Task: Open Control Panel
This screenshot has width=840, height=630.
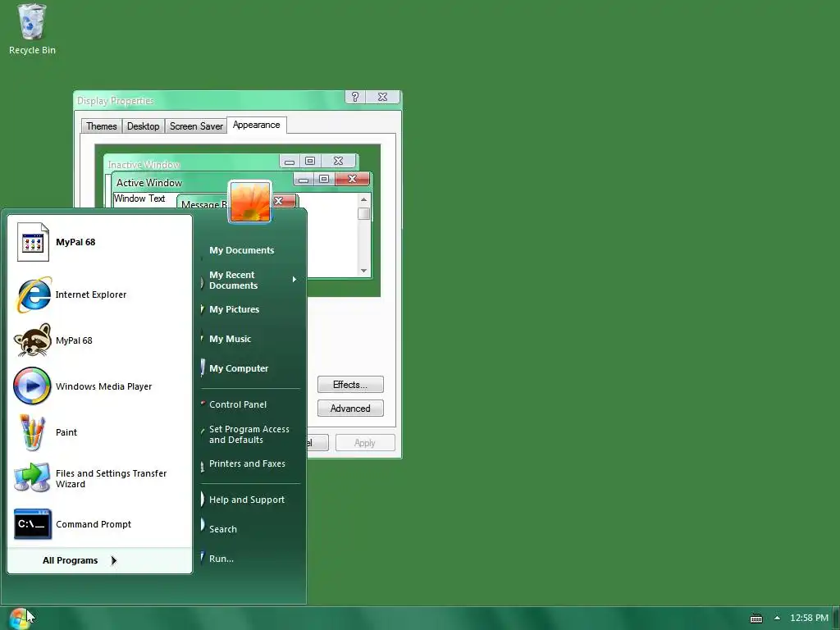Action: [250, 404]
